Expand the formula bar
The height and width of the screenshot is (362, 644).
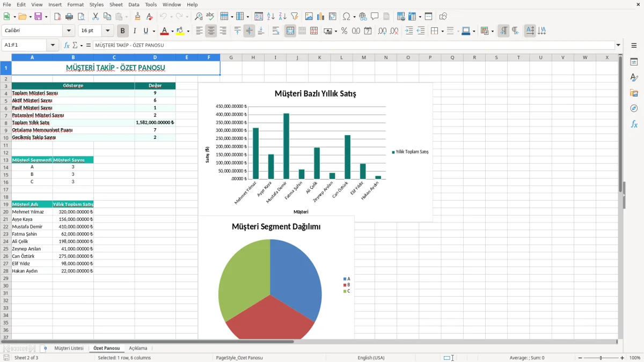click(x=618, y=45)
